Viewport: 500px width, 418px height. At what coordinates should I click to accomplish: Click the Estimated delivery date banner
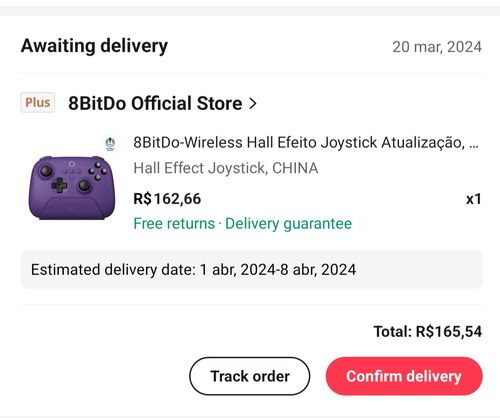252,269
